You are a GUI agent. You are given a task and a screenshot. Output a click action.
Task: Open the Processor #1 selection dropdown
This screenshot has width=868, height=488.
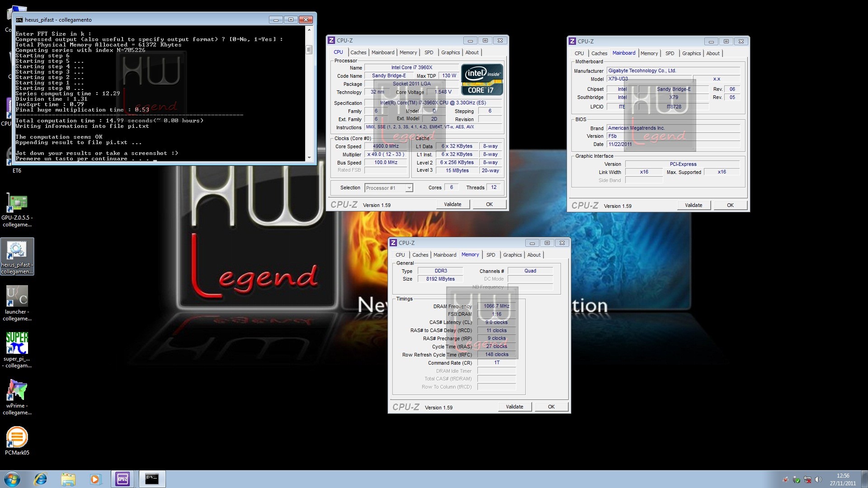389,188
